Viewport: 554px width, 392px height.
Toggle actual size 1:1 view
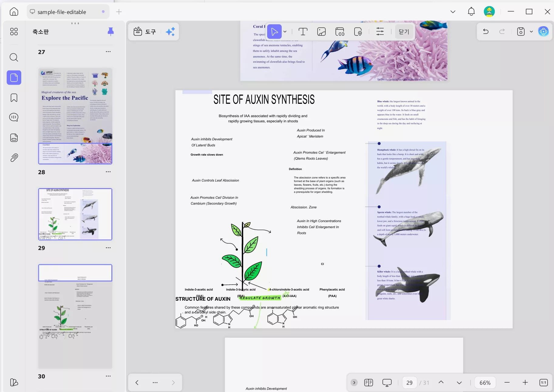[x=543, y=383]
